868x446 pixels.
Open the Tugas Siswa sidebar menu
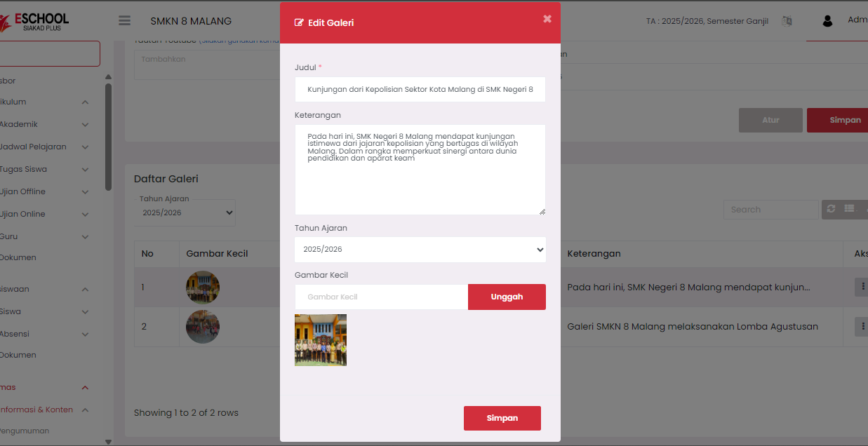42,169
